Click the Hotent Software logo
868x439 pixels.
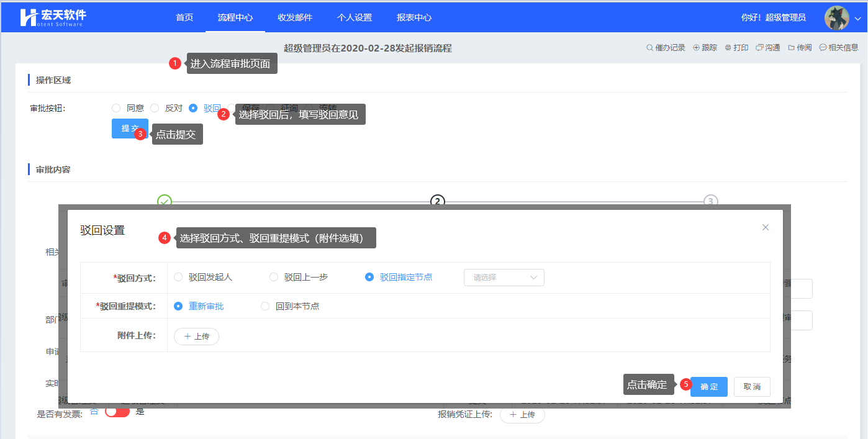point(53,17)
